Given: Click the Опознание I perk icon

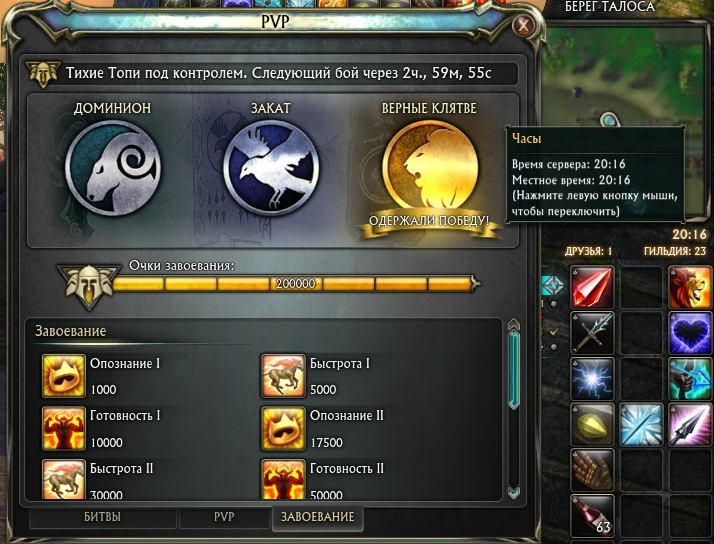Looking at the screenshot, I should 64,376.
